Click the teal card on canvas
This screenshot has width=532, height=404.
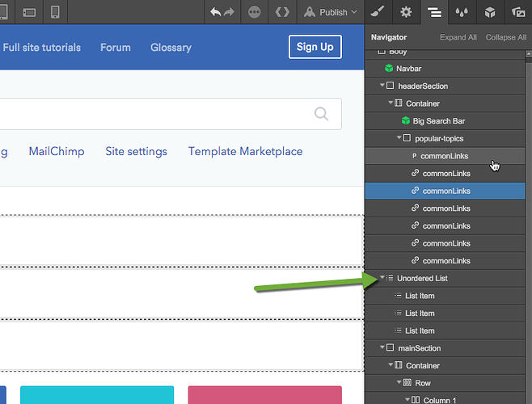pyautogui.click(x=97, y=395)
